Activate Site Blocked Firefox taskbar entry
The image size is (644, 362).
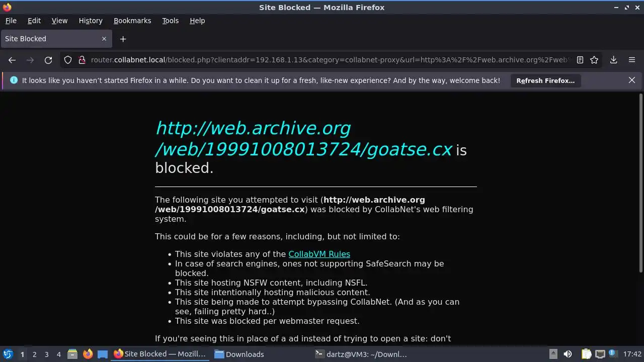pos(161,354)
